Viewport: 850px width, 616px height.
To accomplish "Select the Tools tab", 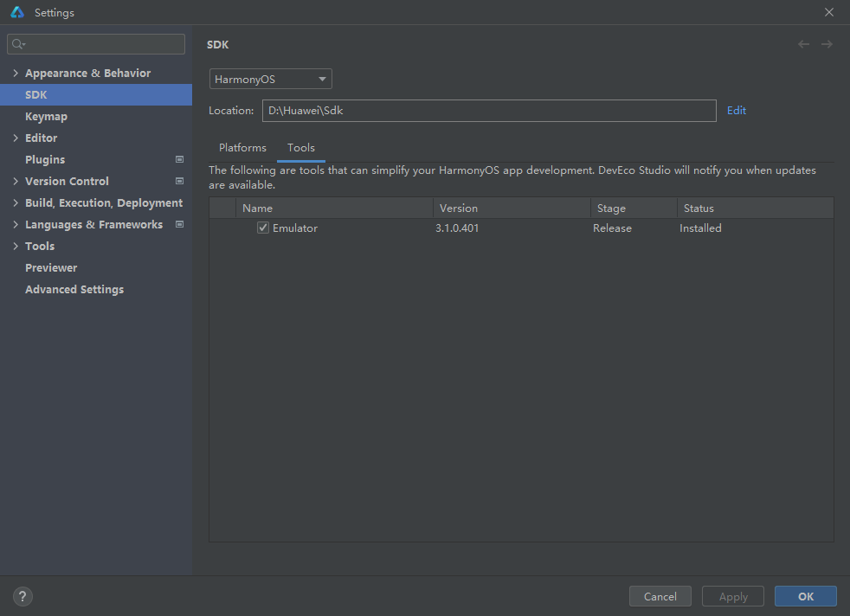I will click(301, 147).
